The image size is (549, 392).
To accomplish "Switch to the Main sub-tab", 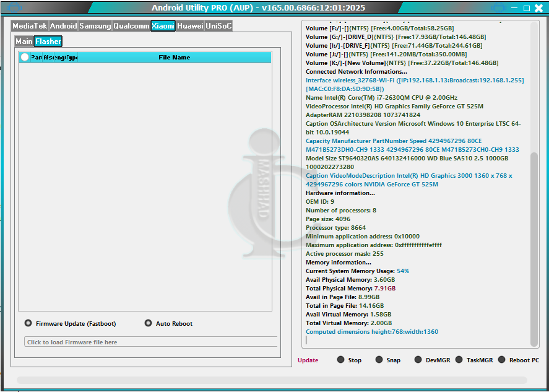I will 24,41.
